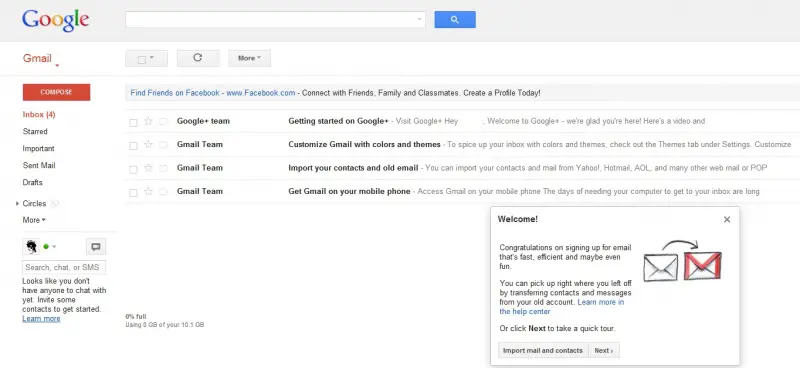Open Learn more in the help center link

[561, 307]
